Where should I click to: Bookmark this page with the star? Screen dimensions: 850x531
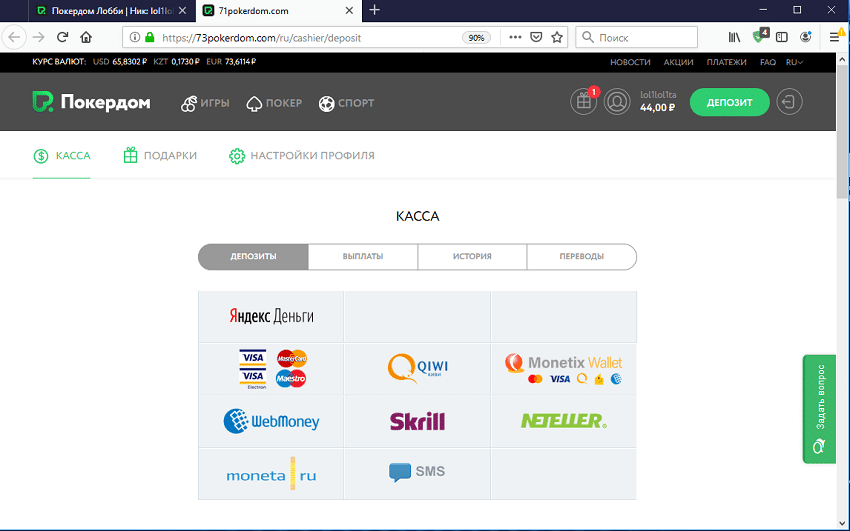557,37
